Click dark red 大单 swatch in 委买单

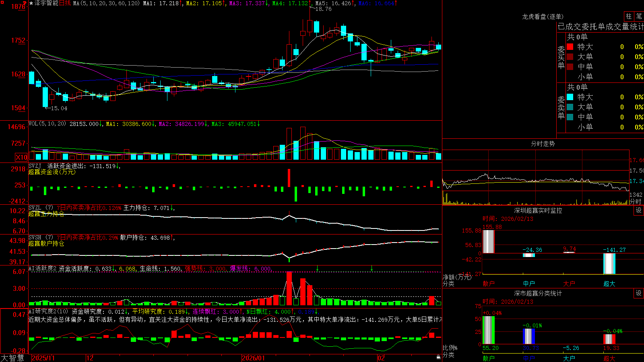[x=570, y=57]
